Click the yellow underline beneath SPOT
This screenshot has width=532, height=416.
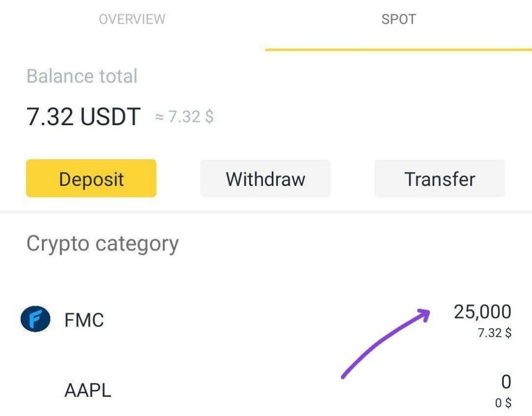pyautogui.click(x=398, y=49)
